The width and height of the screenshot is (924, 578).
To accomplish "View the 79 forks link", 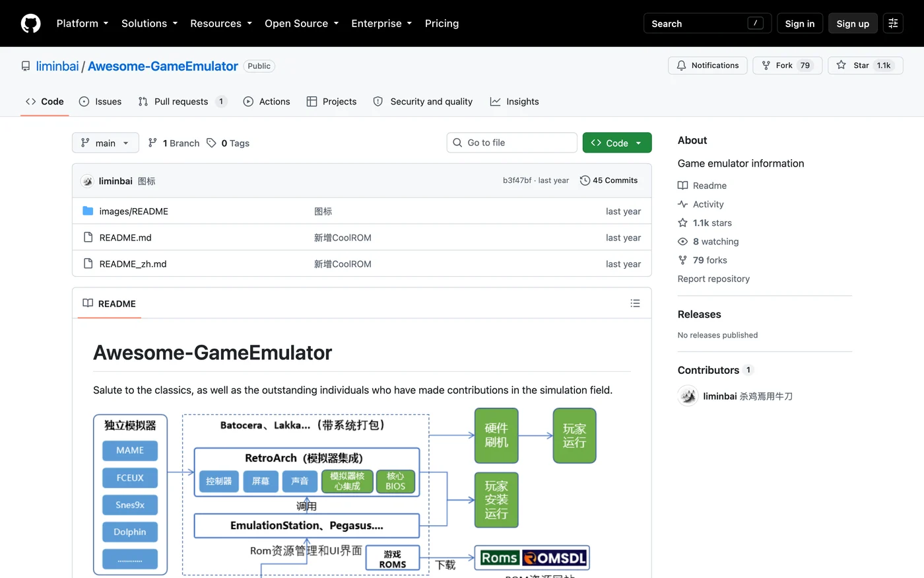I will pyautogui.click(x=702, y=260).
